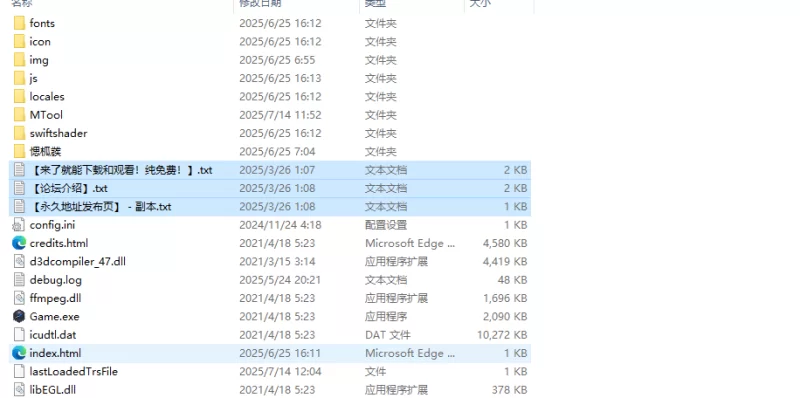The height and width of the screenshot is (398, 800).
Task: Select the 'lastLoadedTrsFile' file name
Action: click(73, 371)
